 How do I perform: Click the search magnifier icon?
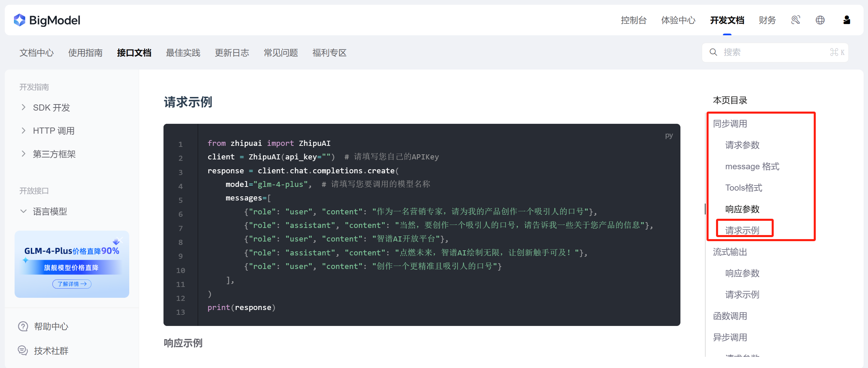coord(713,52)
